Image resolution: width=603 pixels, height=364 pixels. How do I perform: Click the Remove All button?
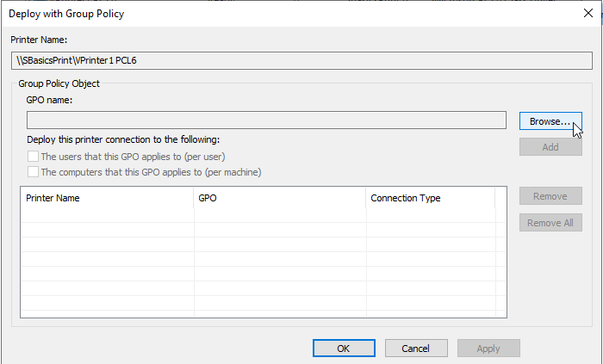coord(550,222)
